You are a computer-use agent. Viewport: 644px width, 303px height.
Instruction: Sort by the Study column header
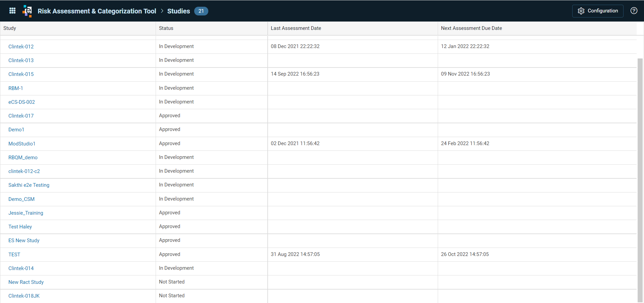coord(10,28)
